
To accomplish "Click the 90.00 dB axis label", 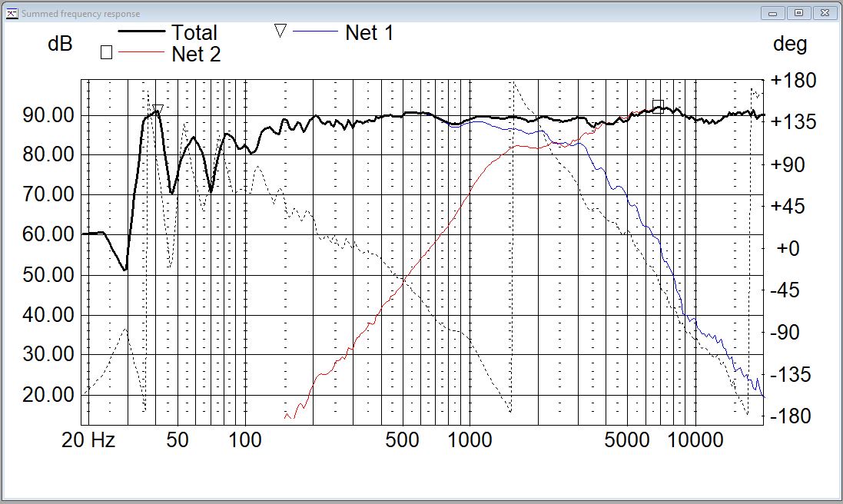I will click(x=48, y=114).
